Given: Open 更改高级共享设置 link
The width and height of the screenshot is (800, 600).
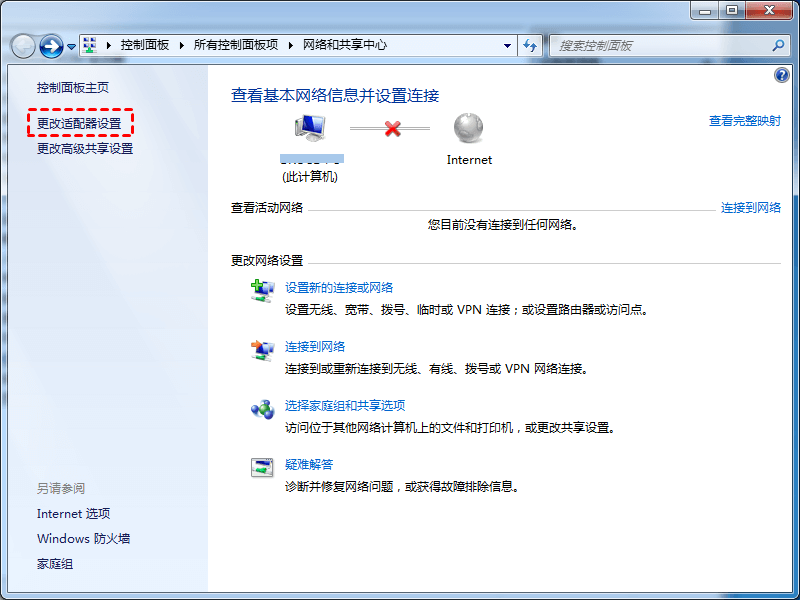Looking at the screenshot, I should (85, 149).
